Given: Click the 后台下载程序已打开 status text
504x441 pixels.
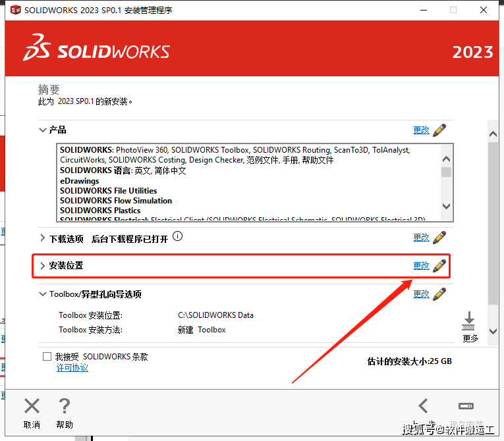Looking at the screenshot, I should (x=130, y=239).
